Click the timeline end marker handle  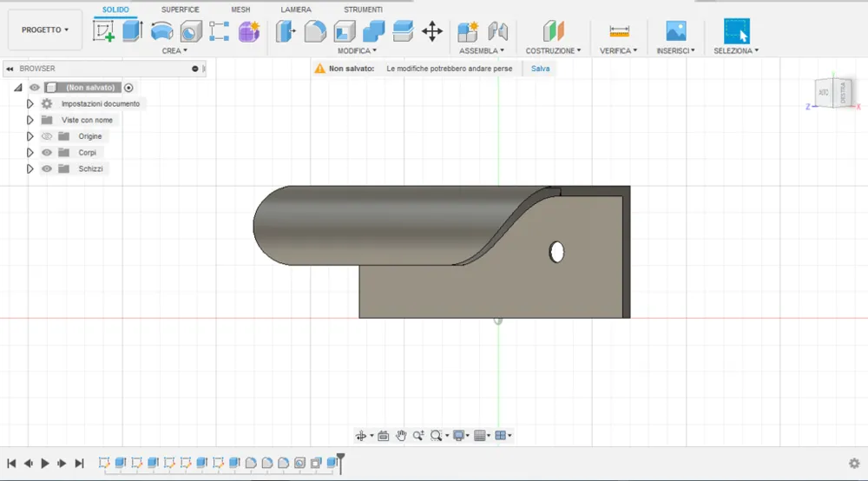(x=340, y=462)
